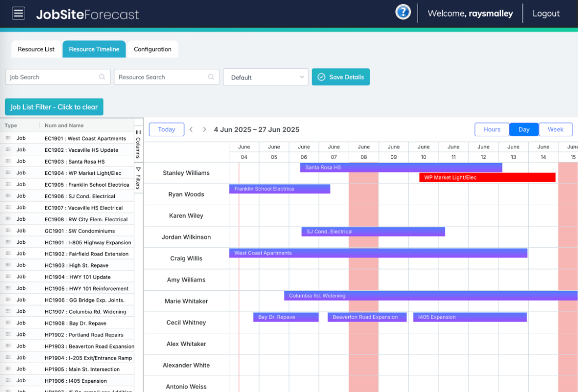
Task: Select the Day view toggle
Action: (524, 129)
